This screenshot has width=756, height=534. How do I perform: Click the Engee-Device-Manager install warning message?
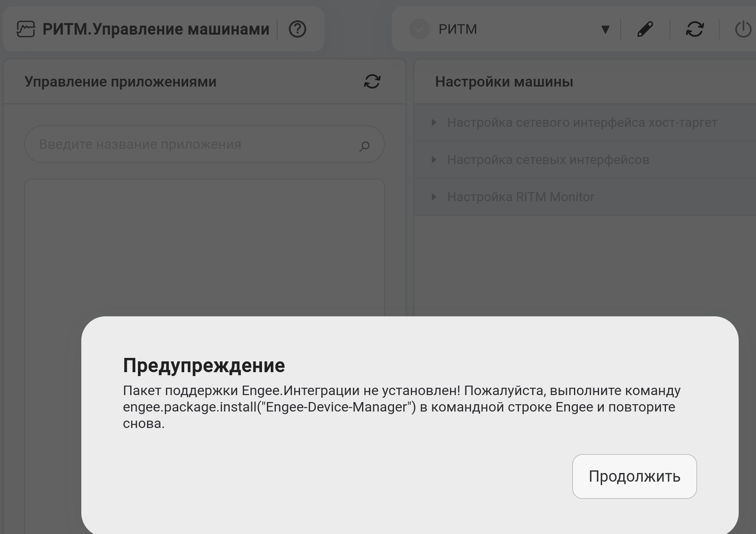pos(402,407)
